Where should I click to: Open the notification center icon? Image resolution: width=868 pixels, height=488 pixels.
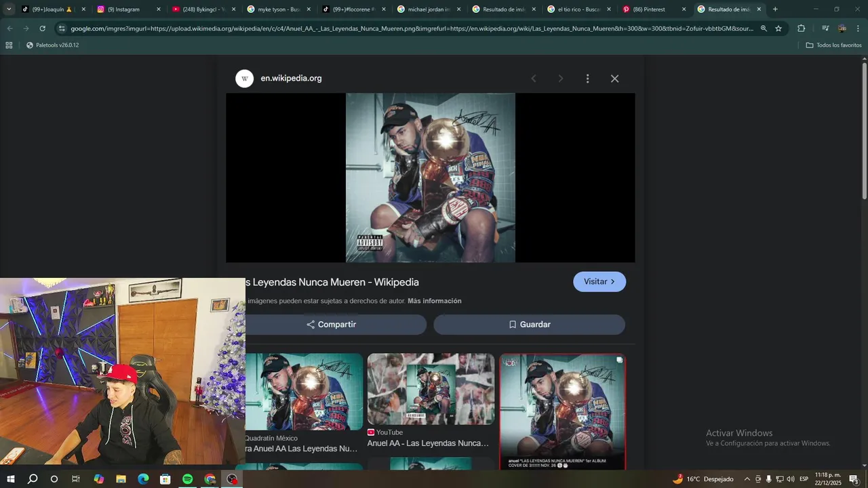[x=854, y=479]
